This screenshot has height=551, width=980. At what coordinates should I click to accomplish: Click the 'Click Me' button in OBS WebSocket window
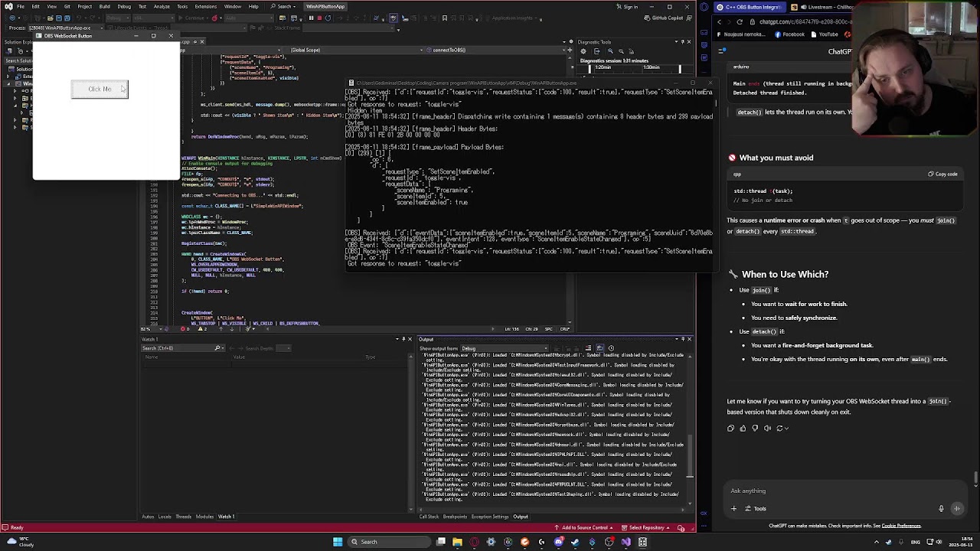[100, 90]
